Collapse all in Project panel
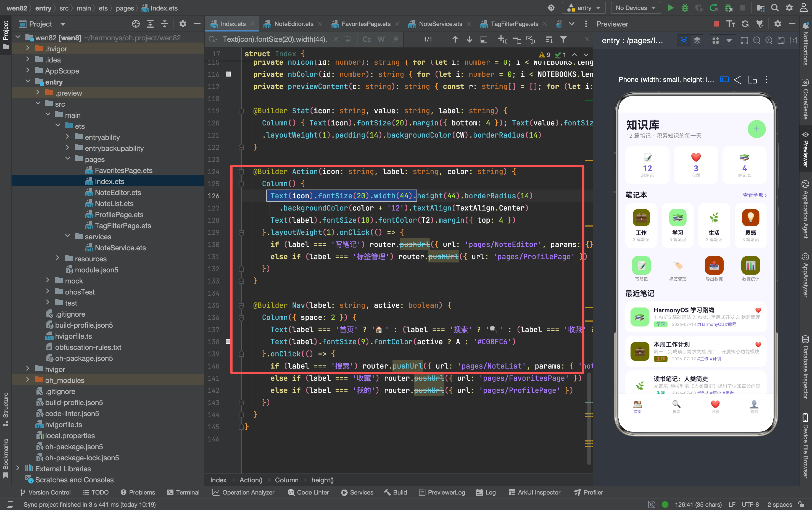The height and width of the screenshot is (510, 812). (165, 23)
